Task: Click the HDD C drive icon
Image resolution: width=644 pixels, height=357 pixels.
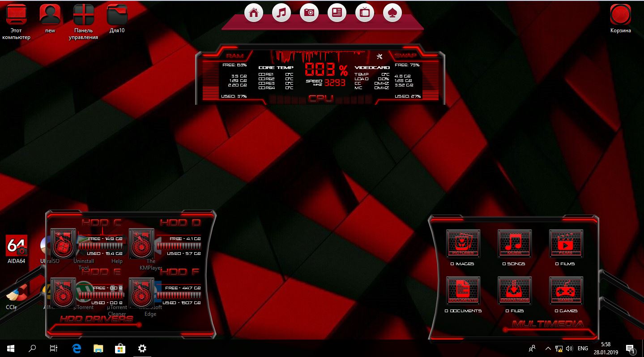Action: 64,244
